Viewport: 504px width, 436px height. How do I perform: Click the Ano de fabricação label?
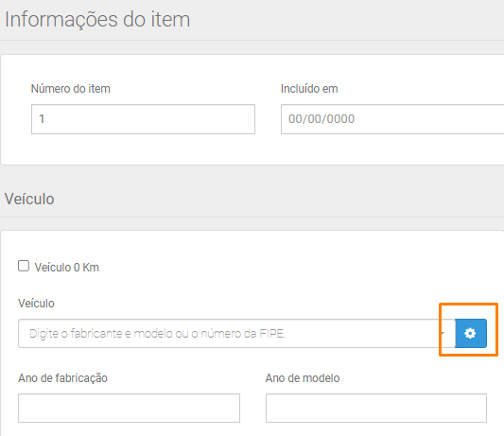coord(62,378)
